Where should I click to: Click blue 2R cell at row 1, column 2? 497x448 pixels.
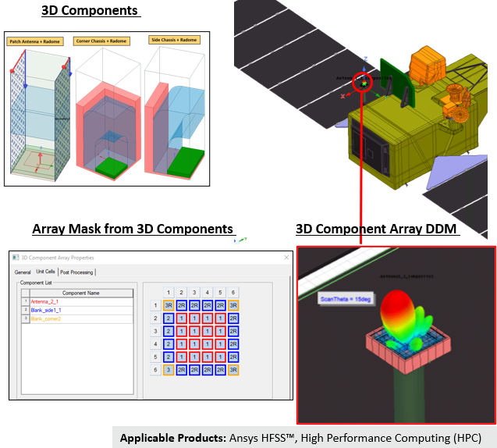point(181,305)
